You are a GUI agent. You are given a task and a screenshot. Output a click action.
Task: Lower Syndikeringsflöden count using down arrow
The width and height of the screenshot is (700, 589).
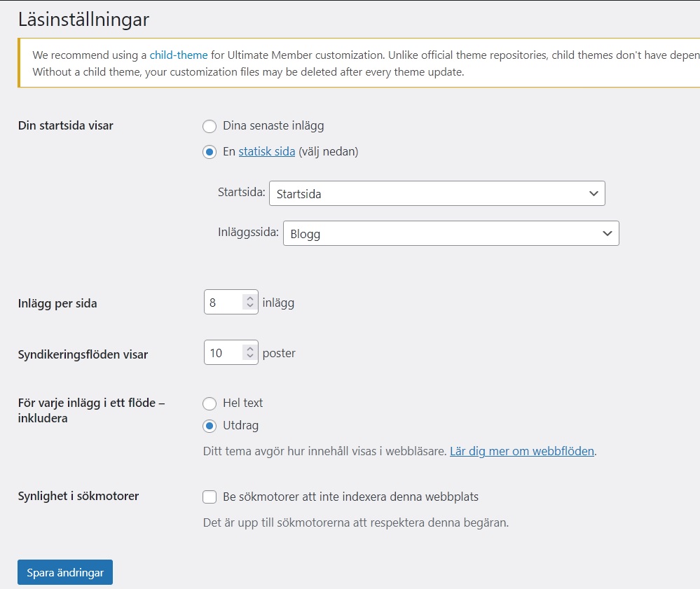[x=249, y=357]
